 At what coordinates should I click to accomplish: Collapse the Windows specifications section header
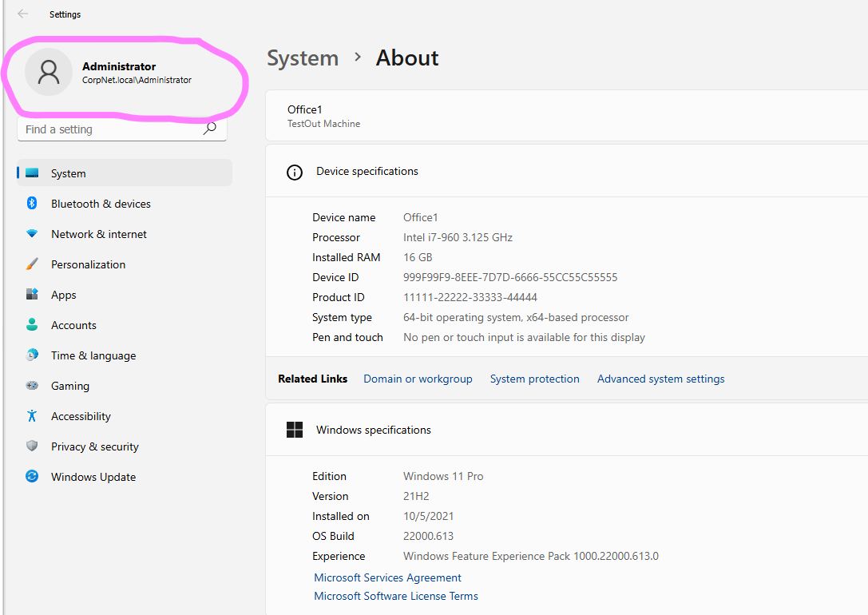click(x=567, y=430)
